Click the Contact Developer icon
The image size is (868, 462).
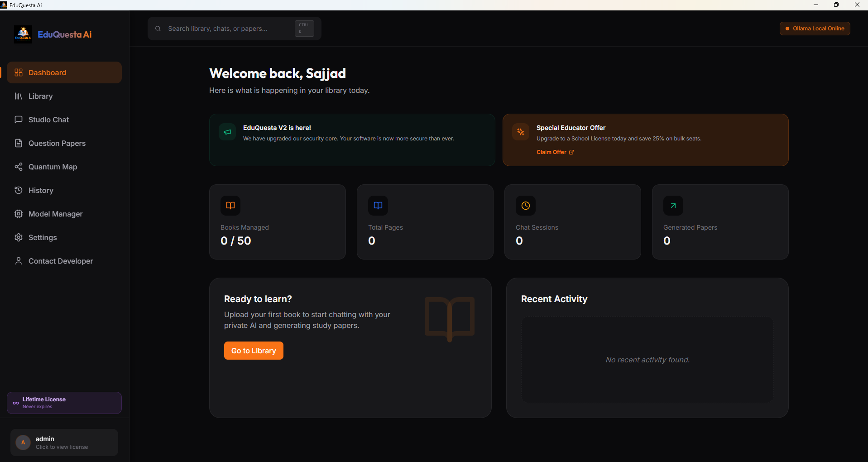coord(18,261)
